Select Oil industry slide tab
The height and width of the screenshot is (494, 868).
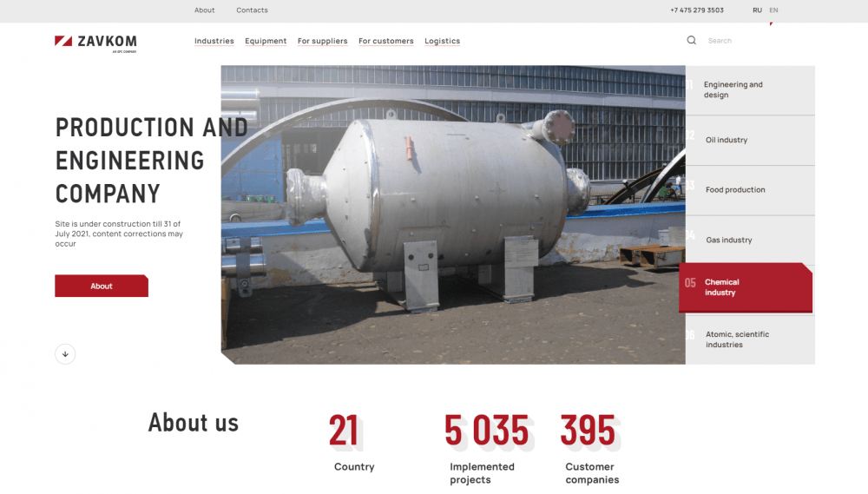click(750, 140)
